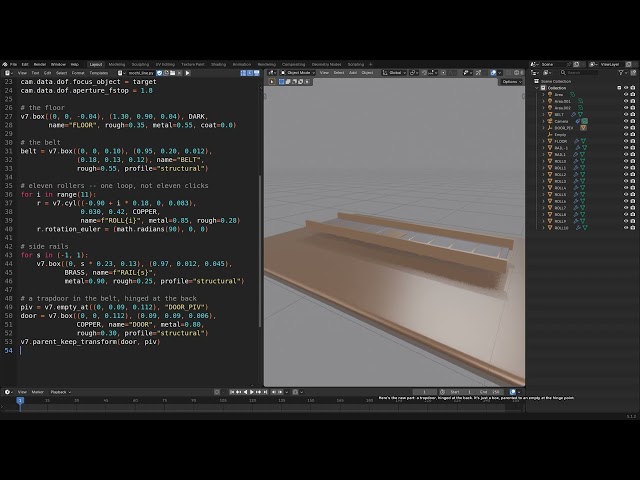The width and height of the screenshot is (640, 480).
Task: Click the BELT modifier wrench icon
Action: coord(573,114)
